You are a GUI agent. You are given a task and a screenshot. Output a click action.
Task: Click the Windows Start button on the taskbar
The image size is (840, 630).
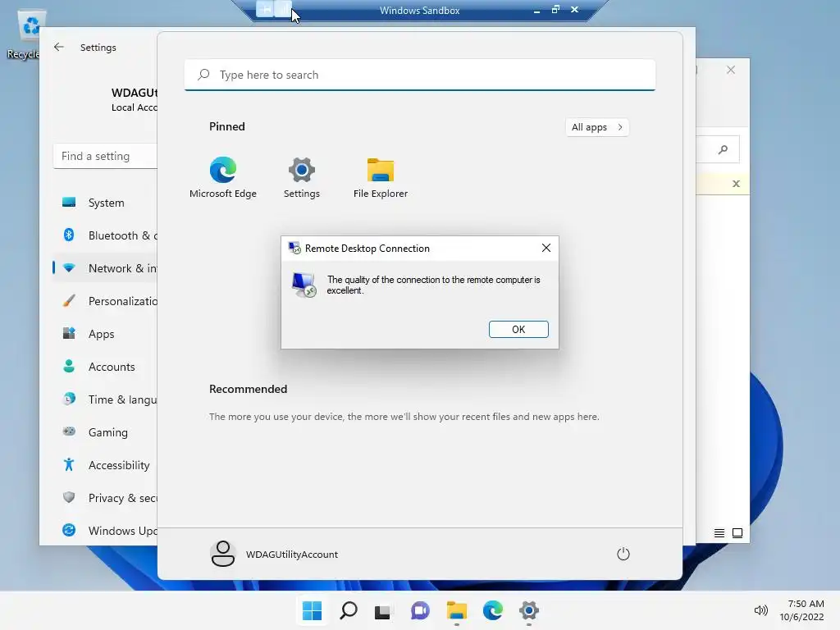(x=312, y=610)
